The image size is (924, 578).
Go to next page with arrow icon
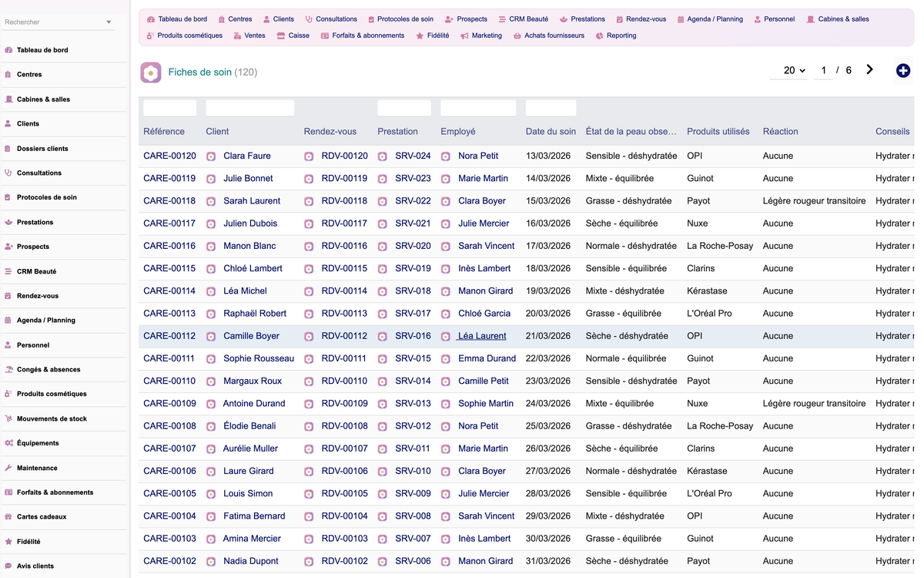[869, 69]
